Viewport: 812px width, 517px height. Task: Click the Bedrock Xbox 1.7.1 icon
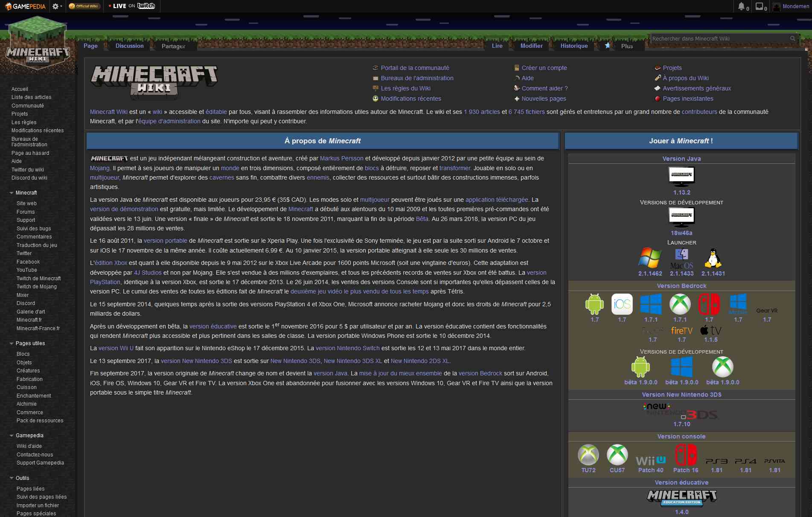680,304
